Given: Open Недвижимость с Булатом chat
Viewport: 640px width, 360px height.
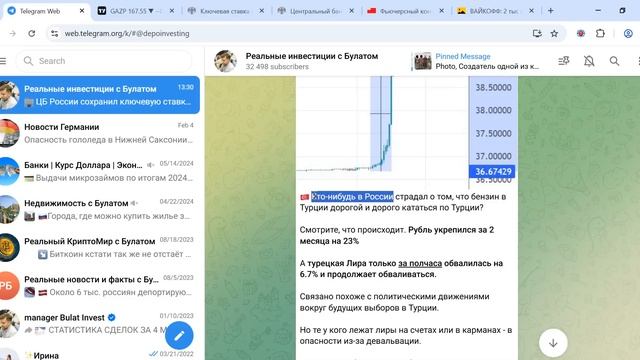Looking at the screenshot, I should click(100, 209).
